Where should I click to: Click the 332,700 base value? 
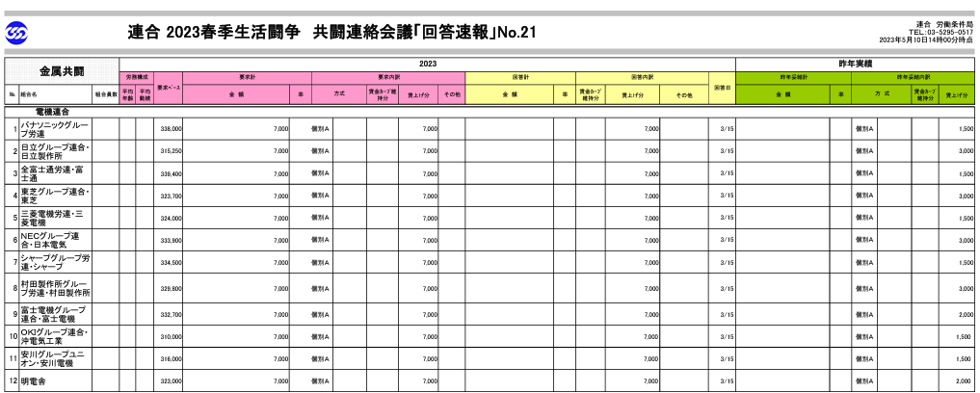click(172, 314)
